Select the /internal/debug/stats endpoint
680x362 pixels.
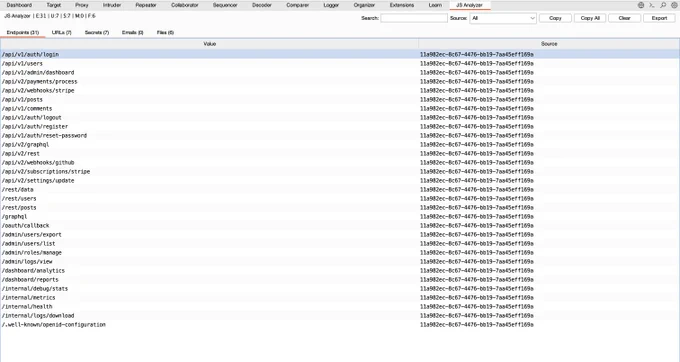tap(340, 289)
